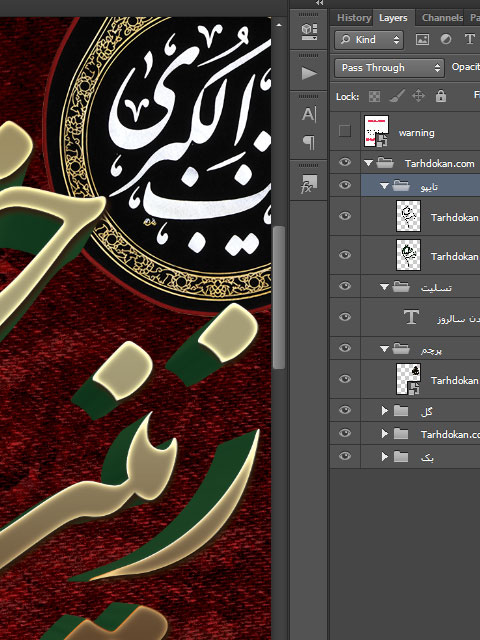Click the scroll up arrow of canvas
Viewport: 480px width, 640px height.
click(x=279, y=25)
